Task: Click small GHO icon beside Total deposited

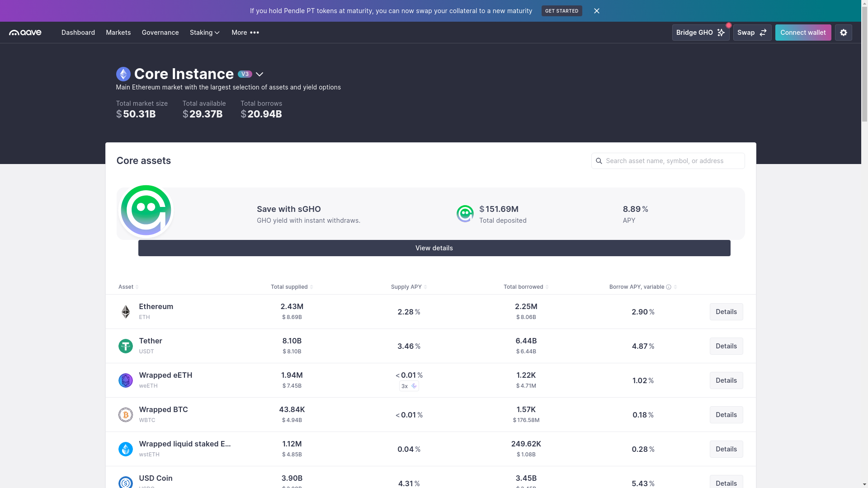Action: click(465, 214)
